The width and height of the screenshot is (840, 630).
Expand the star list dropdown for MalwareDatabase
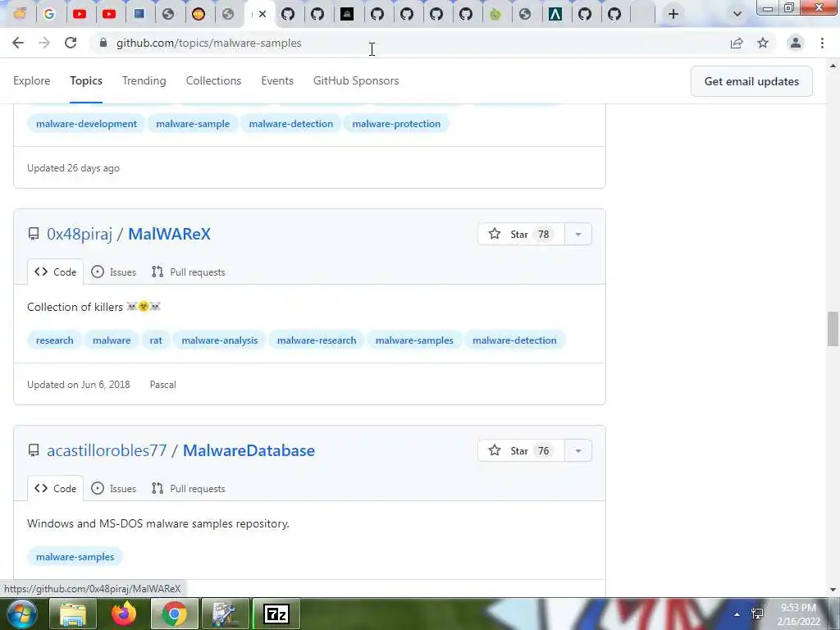578,450
